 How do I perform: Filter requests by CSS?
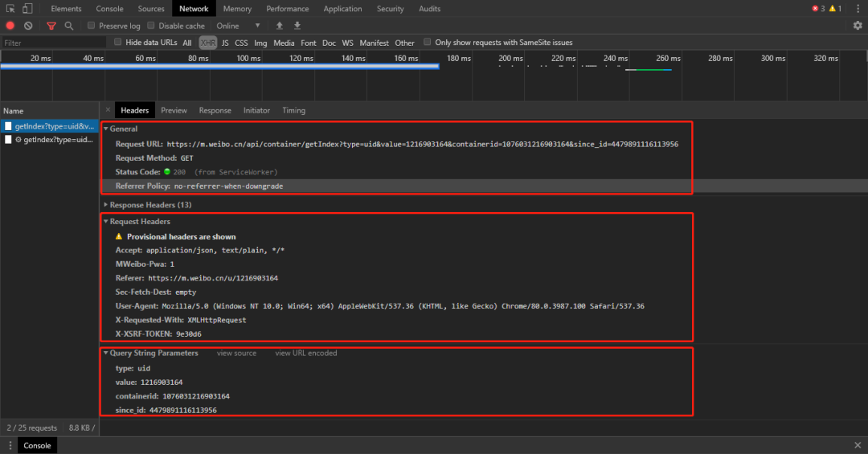click(241, 43)
